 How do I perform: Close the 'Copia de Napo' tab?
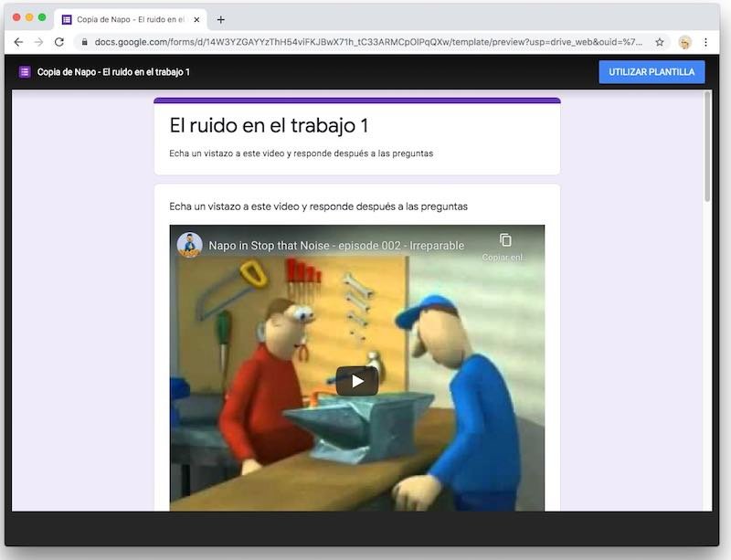196,19
